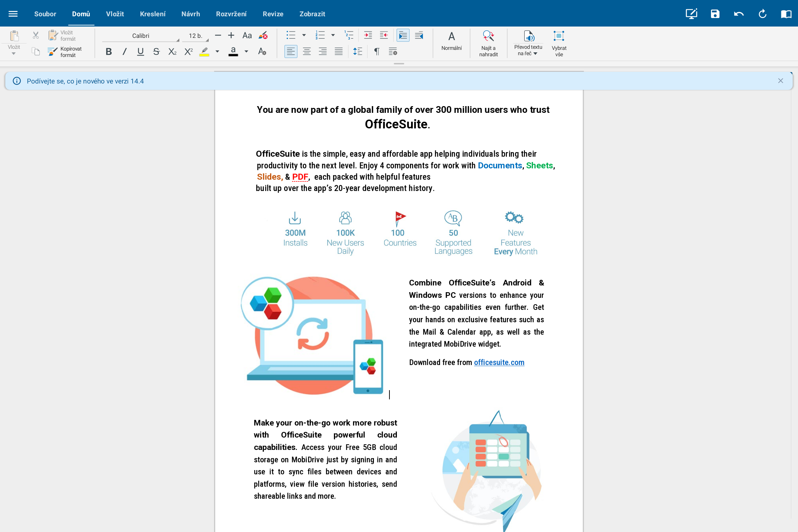Open reading view book icon
The width and height of the screenshot is (798, 532).
[786, 14]
